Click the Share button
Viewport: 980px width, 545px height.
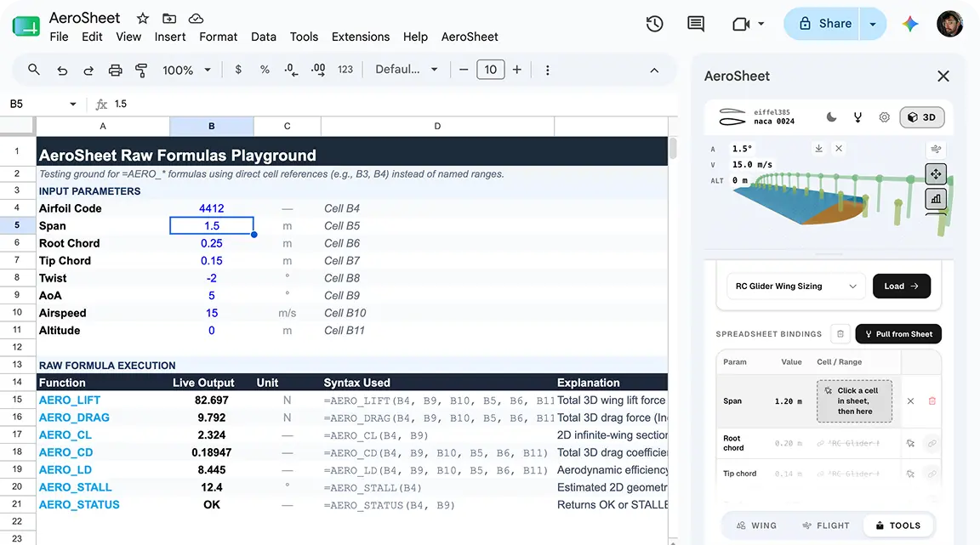coord(823,24)
